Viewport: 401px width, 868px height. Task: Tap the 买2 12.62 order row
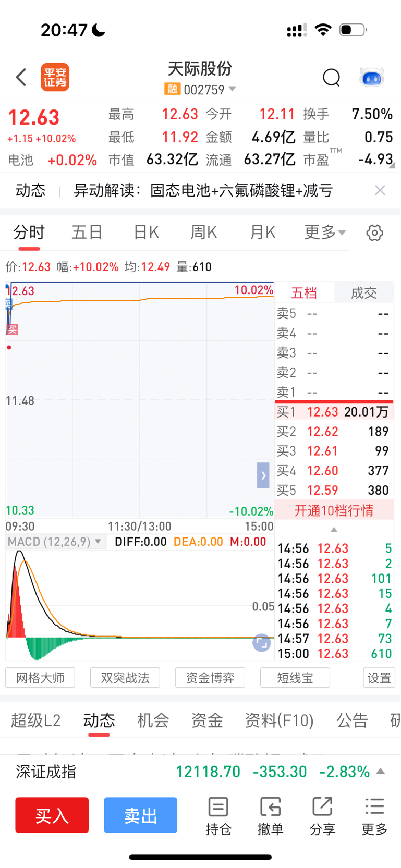pos(334,432)
